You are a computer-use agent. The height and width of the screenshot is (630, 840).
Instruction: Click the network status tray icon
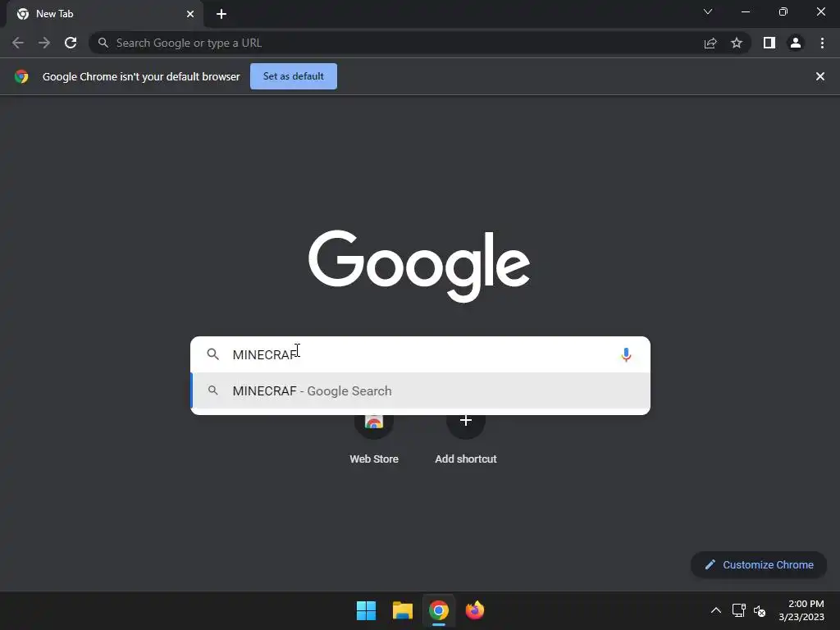click(739, 610)
